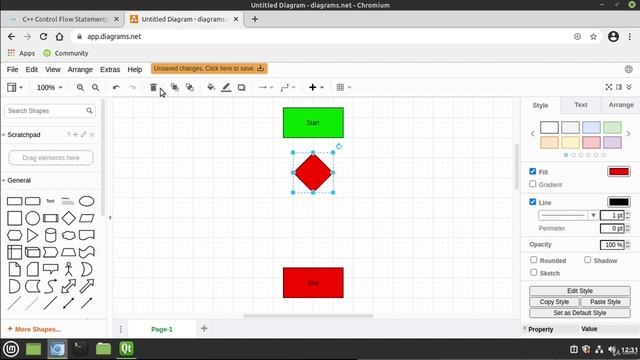This screenshot has height=360, width=640.
Task: Open the Arrange menu
Action: tap(80, 69)
